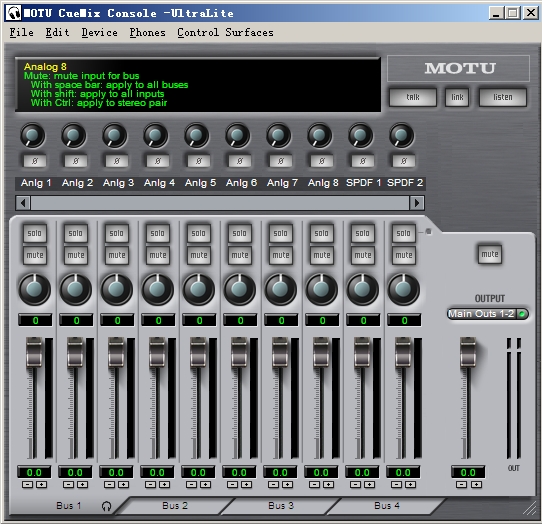Toggle phase invert for Anlg 8
Image resolution: width=542 pixels, height=524 pixels.
pos(322,161)
